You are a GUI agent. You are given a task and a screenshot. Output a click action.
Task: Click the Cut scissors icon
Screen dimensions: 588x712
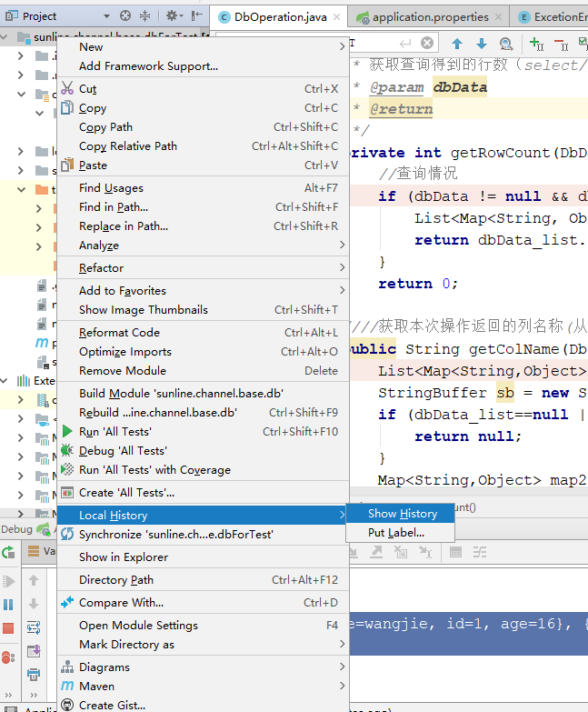67,88
